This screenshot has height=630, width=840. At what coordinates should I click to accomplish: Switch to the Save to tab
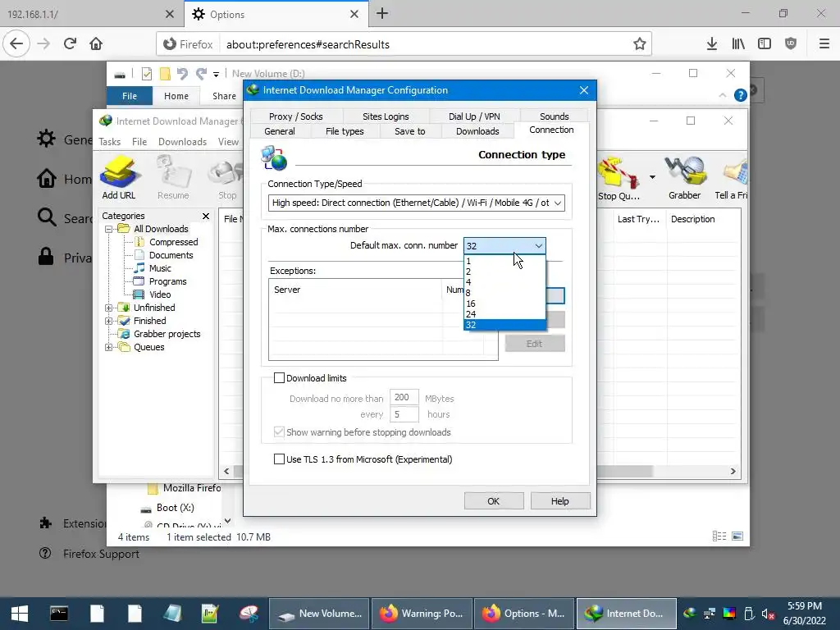[410, 131]
